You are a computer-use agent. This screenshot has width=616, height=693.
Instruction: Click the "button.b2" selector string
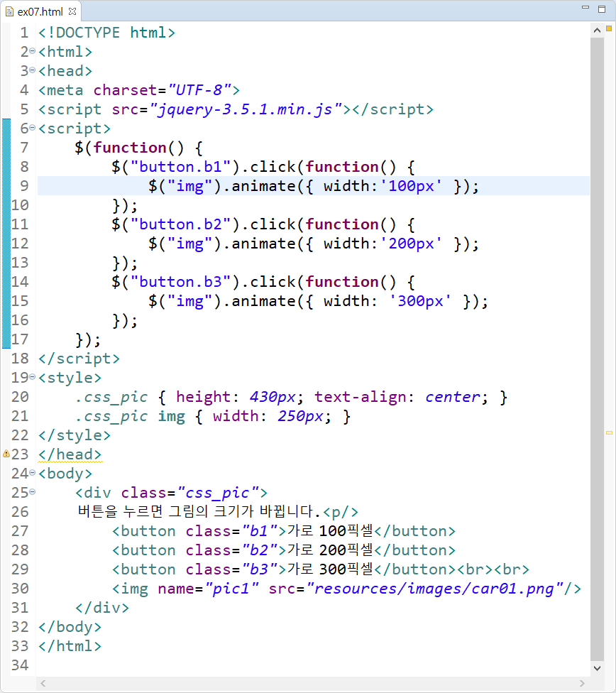181,224
